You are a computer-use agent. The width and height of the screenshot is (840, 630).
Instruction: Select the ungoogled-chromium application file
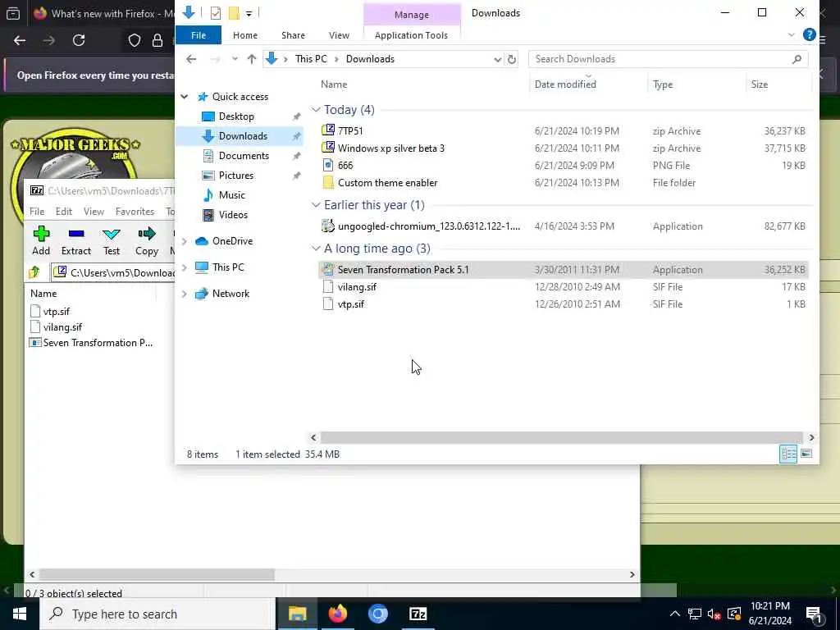(x=563, y=226)
